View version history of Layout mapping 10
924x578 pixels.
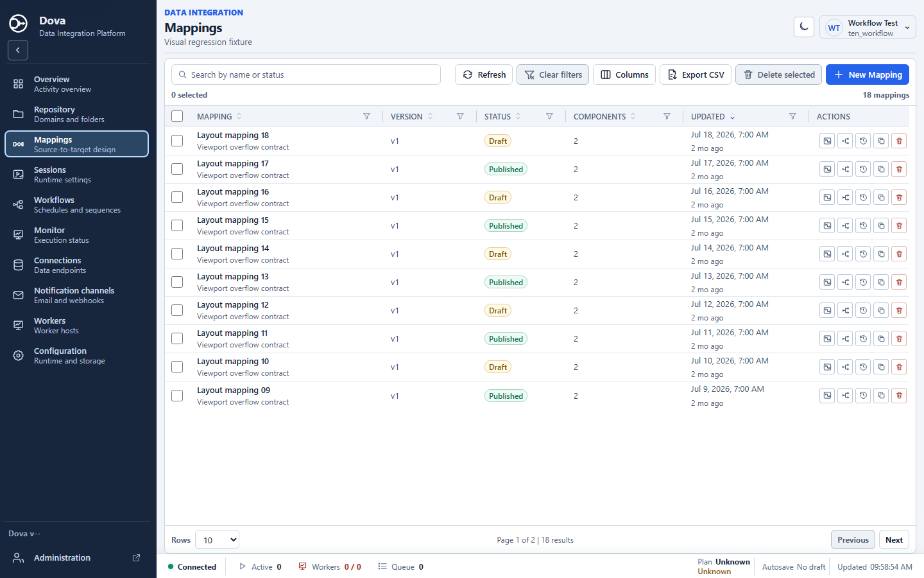864,367
